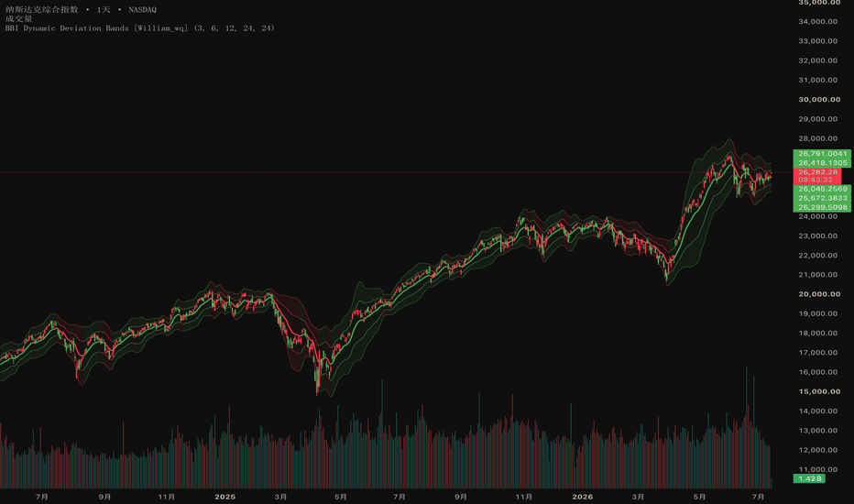The width and height of the screenshot is (854, 504).
Task: Click the 26,045.2569 green price tag
Action: (823, 189)
